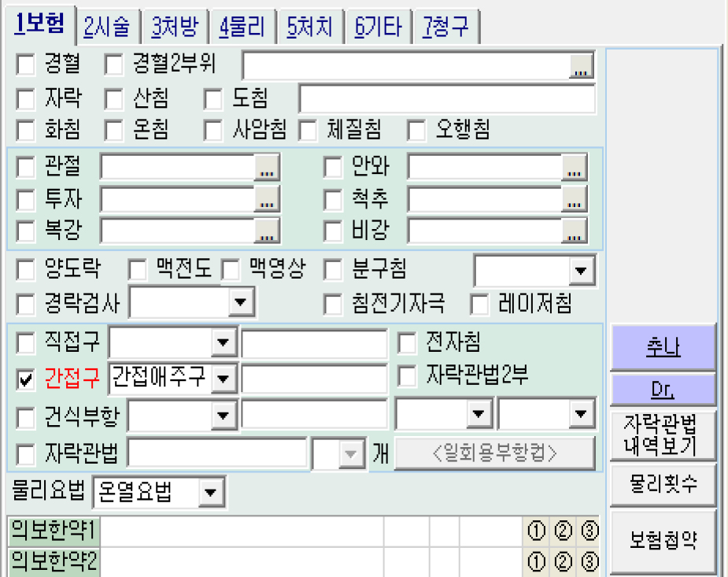Enable the 경혈 checkbox

[x=26, y=63]
